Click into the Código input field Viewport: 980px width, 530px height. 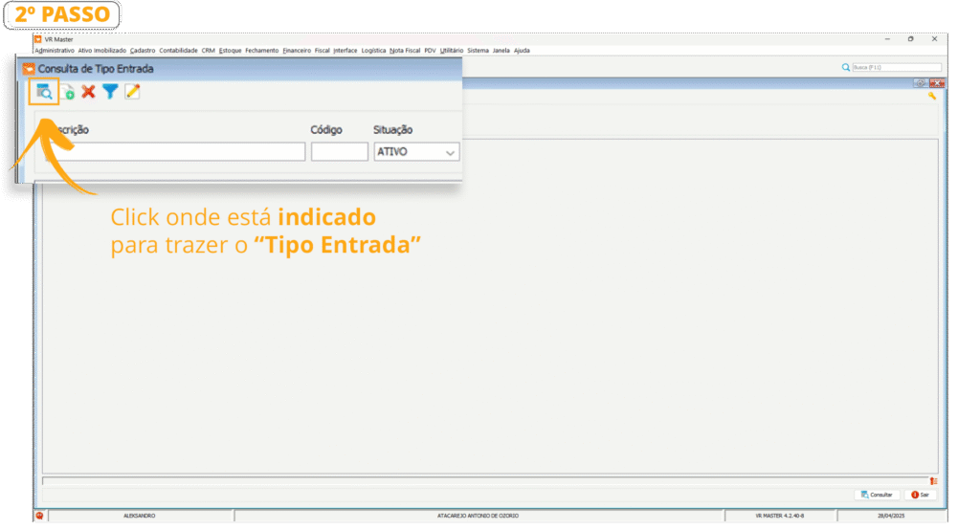click(340, 152)
